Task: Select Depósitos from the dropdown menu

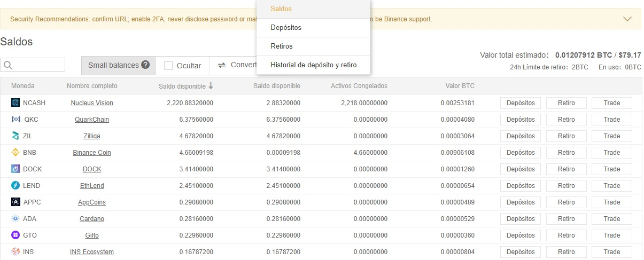Action: click(286, 28)
